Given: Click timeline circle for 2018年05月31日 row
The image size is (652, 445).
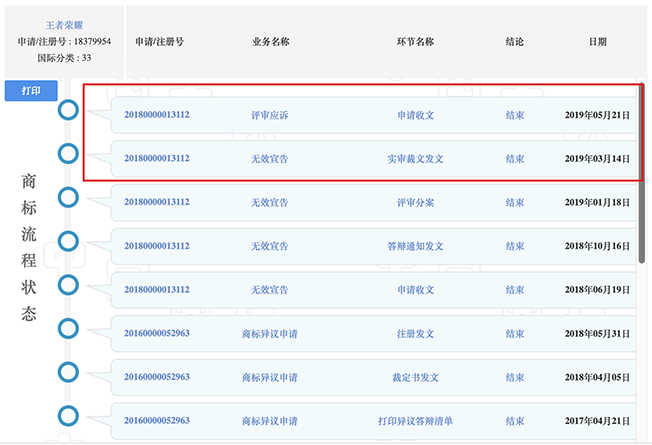Looking at the screenshot, I should pos(68,328).
